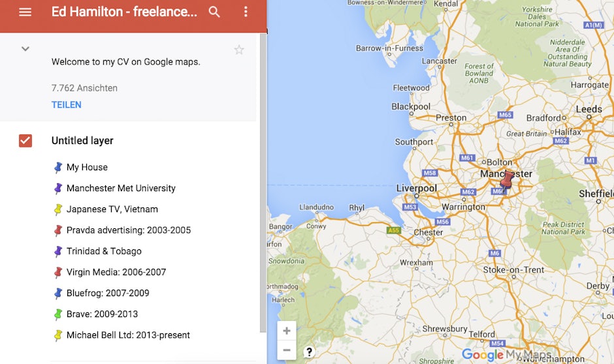Click the Stoke-on-Trent label on the map

[x=513, y=270]
